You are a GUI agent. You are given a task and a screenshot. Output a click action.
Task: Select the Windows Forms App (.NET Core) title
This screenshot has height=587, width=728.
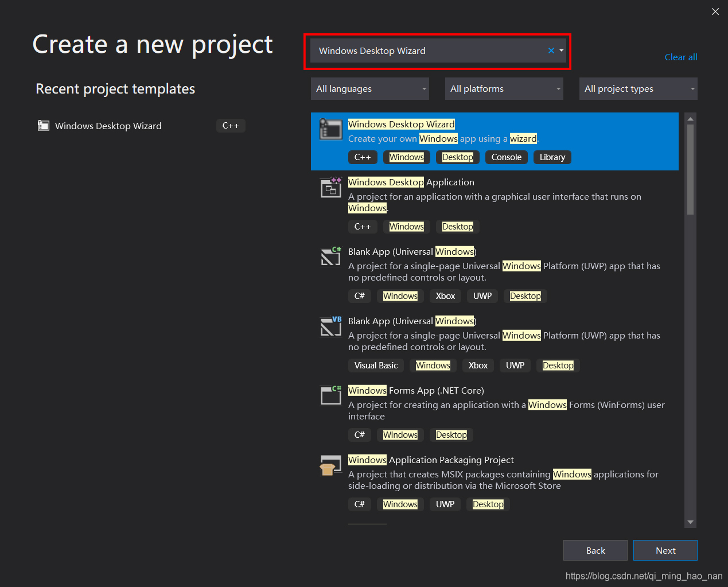(416, 390)
